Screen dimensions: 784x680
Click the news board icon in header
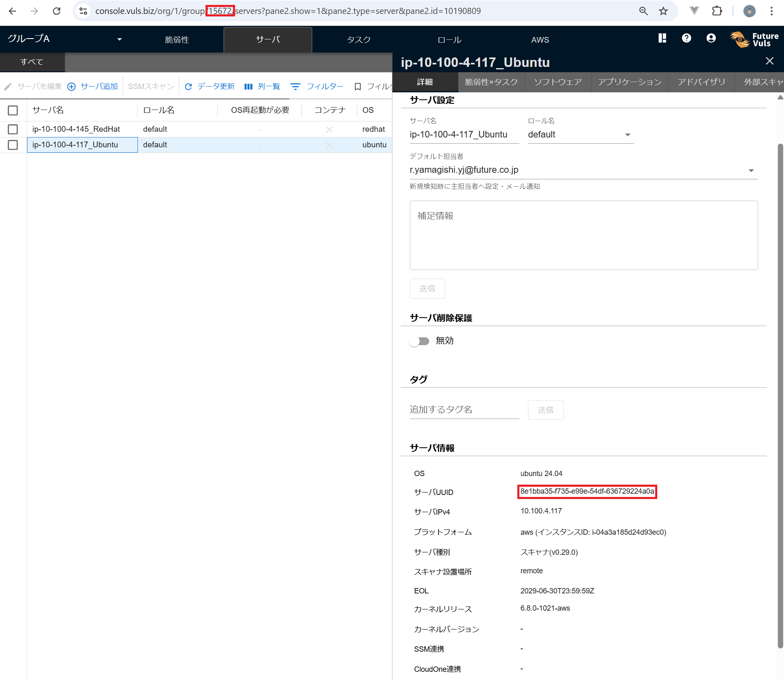click(662, 38)
